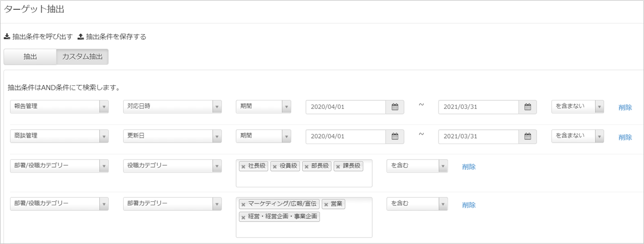
Task: Remove the 営業 tag
Action: (x=326, y=204)
